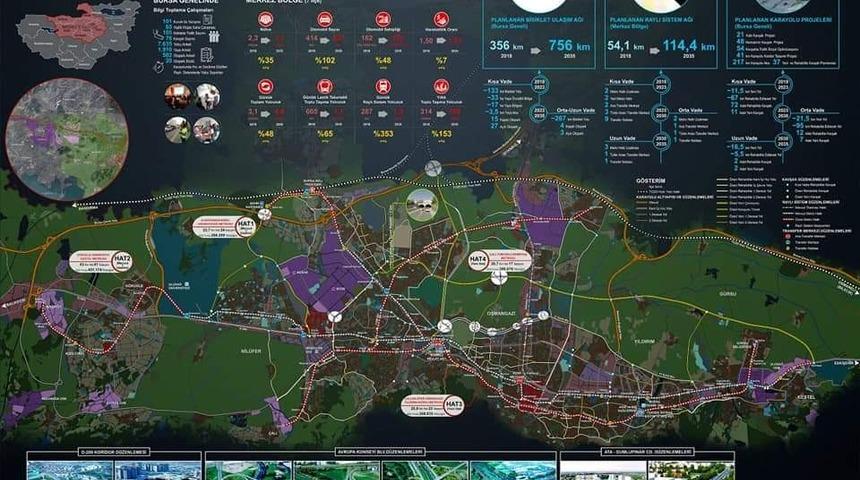This screenshot has height=480, width=860.
Task: Click the PLANLANAN RAYLI SİSTEM AĞI title
Action: click(651, 22)
